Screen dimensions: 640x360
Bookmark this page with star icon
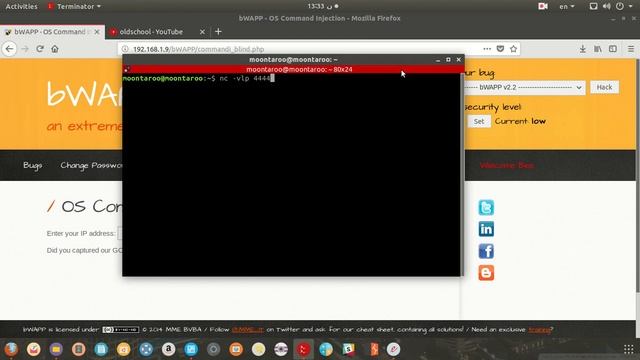tap(513, 49)
